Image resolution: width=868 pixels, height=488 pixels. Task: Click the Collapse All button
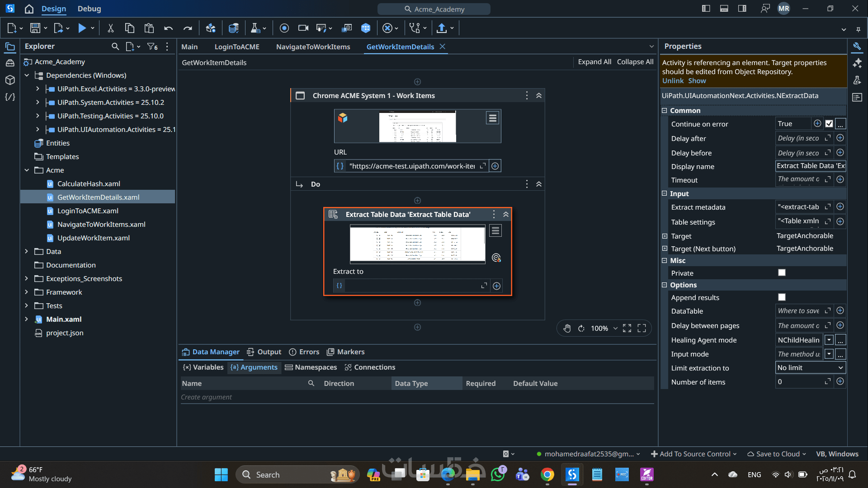[635, 62]
